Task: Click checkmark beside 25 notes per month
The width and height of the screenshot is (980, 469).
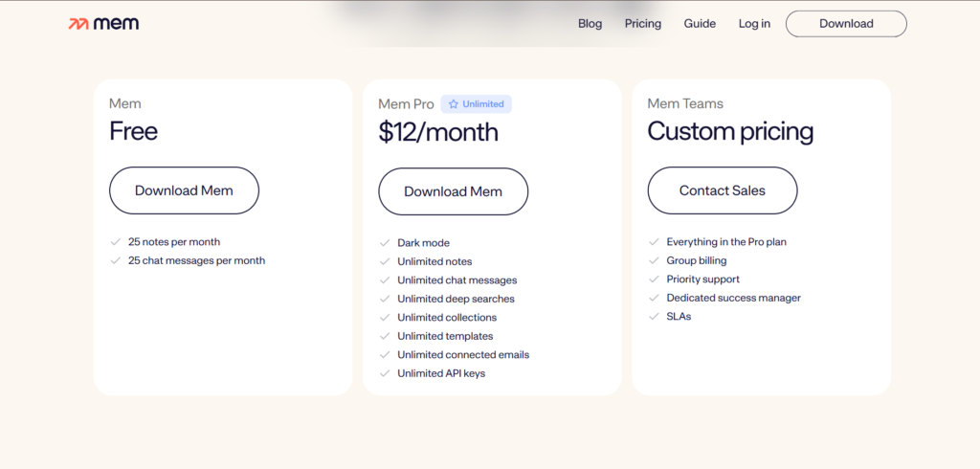Action: (116, 242)
